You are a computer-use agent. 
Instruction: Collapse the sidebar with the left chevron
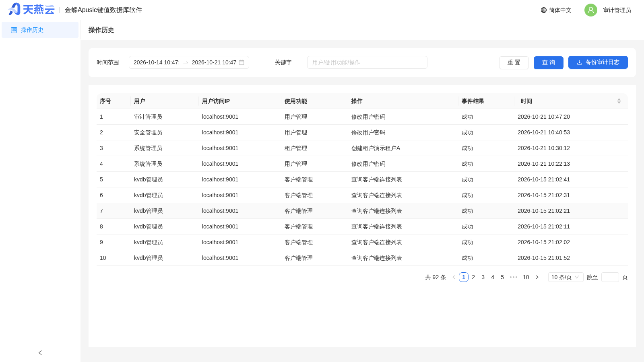40,353
